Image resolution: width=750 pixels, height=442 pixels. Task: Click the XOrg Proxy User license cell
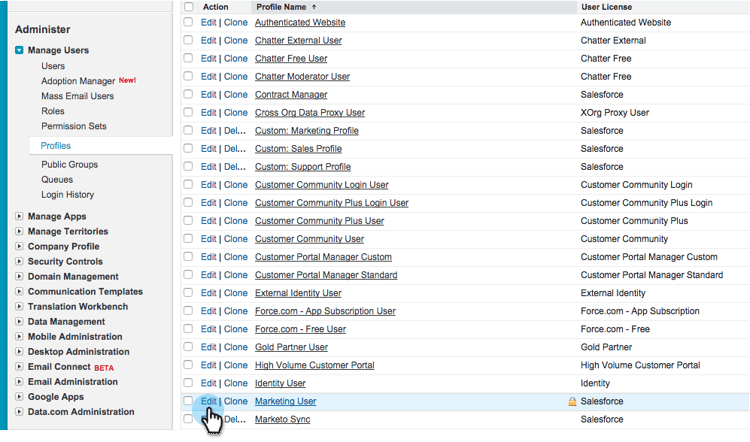pyautogui.click(x=615, y=112)
